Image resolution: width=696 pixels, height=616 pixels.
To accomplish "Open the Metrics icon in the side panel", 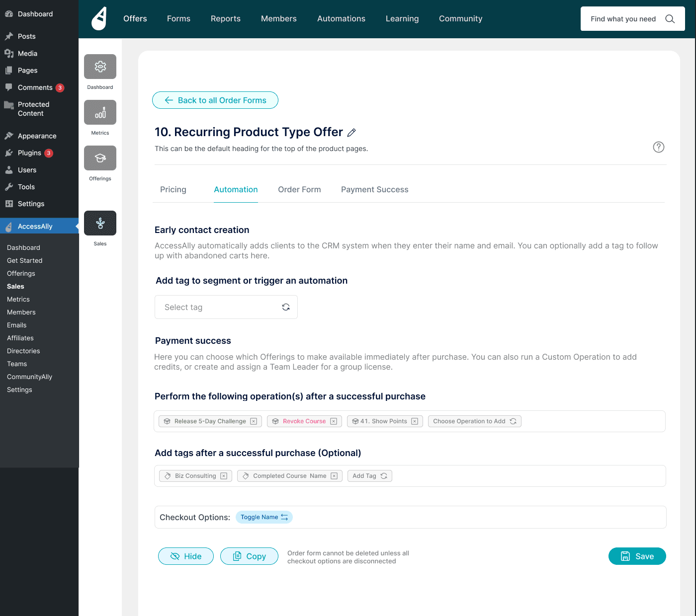I will [x=100, y=112].
